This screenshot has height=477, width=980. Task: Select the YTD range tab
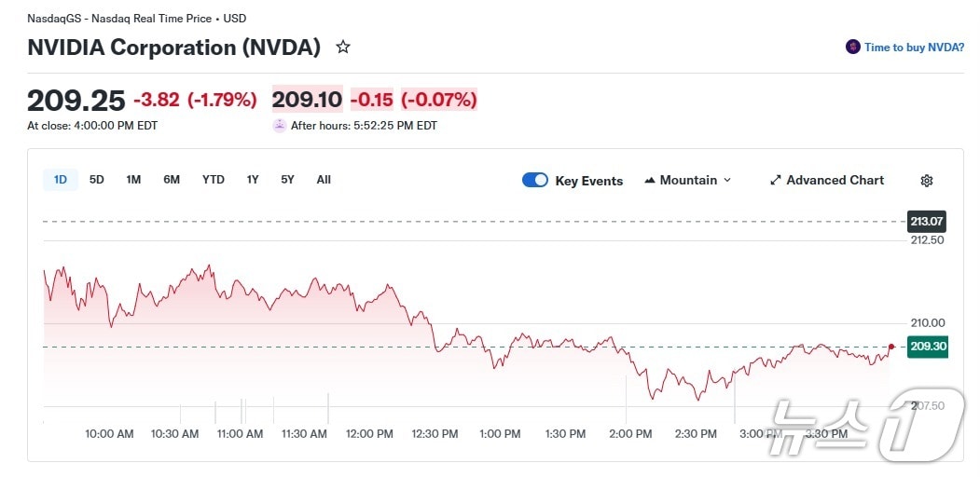tap(214, 180)
